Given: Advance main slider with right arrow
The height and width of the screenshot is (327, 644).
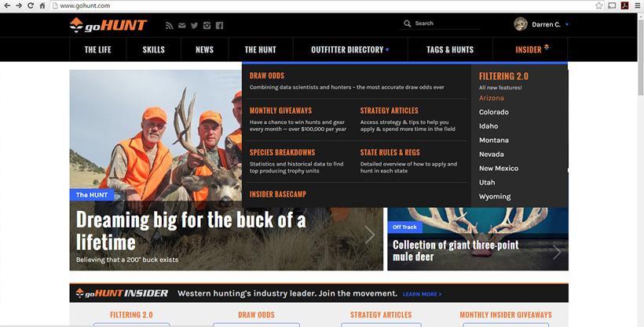Looking at the screenshot, I should (370, 234).
